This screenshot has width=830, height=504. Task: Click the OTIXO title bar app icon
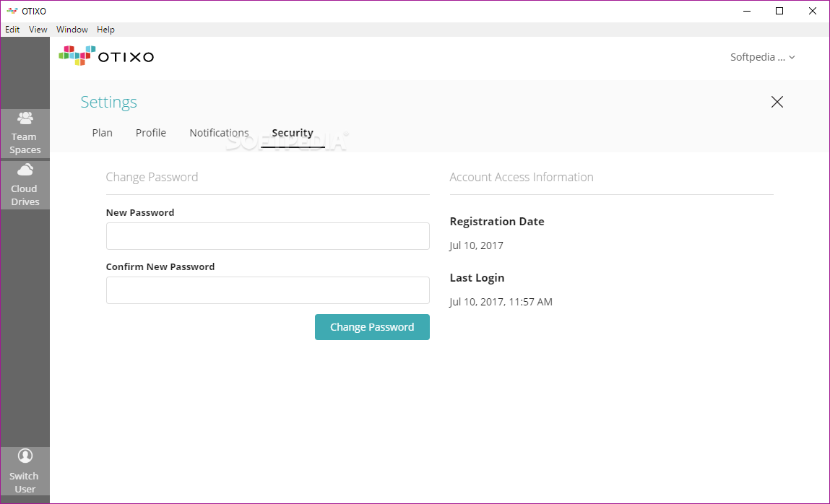[12, 11]
